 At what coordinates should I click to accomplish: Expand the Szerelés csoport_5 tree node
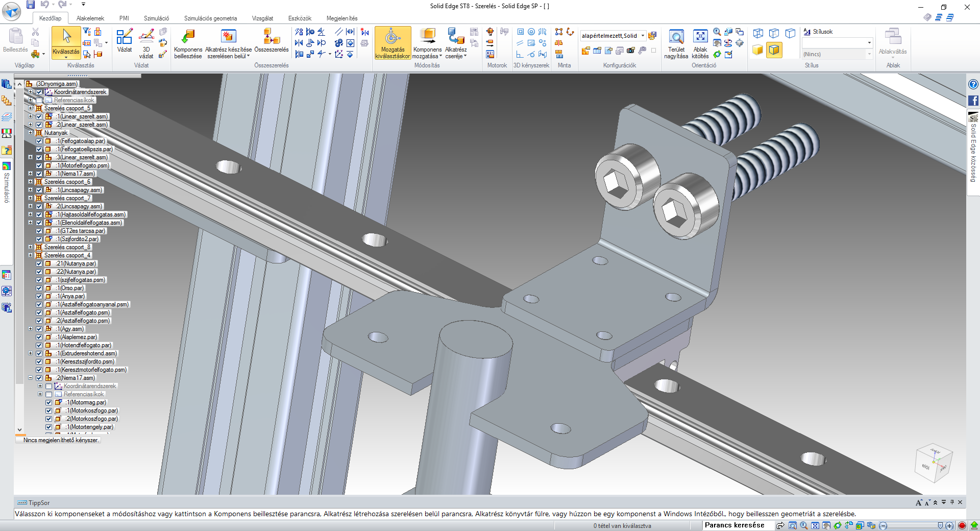(31, 108)
